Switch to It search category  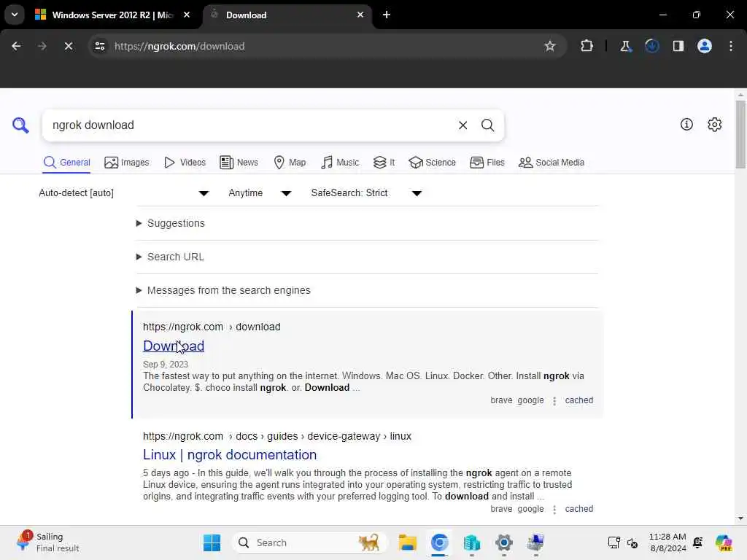(x=384, y=163)
